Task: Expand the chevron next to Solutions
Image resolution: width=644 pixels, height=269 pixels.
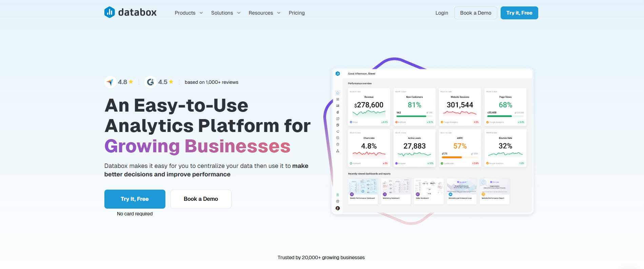Action: point(239,13)
